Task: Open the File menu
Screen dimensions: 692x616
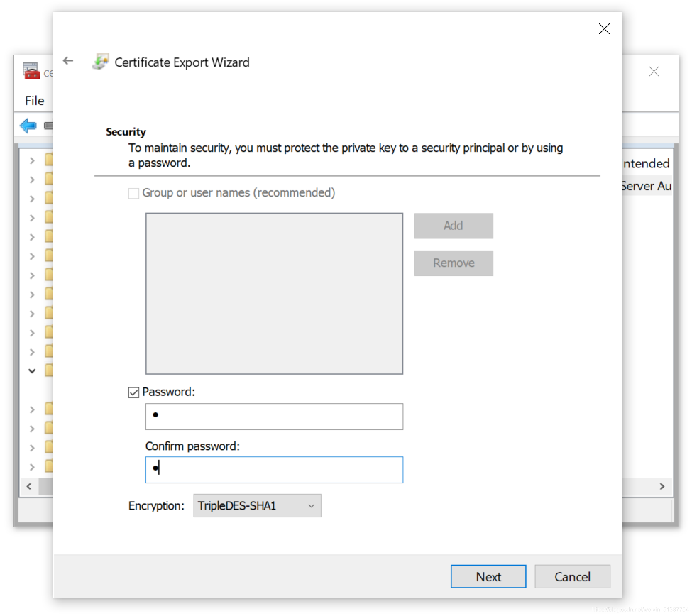Action: tap(34, 101)
